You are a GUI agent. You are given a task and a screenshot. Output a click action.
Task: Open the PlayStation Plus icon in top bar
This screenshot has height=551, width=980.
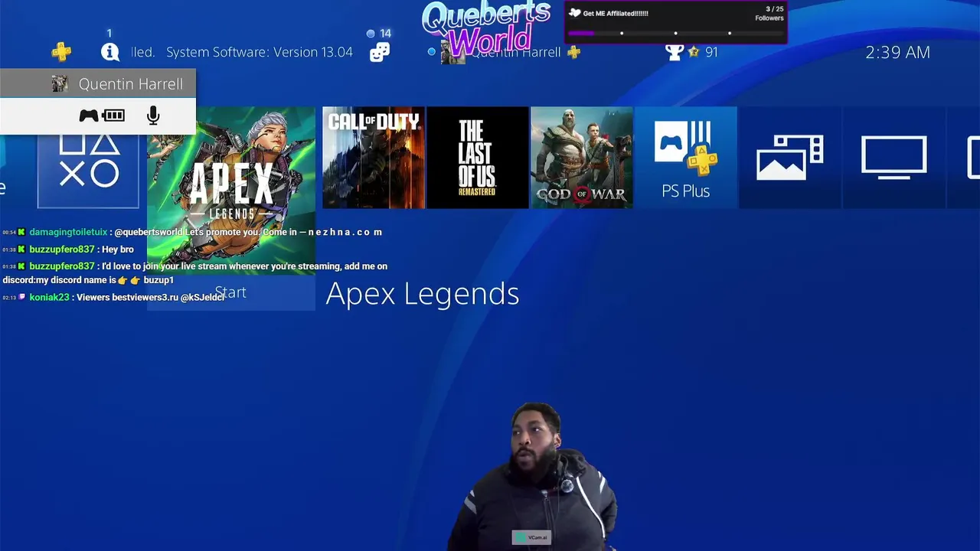coord(61,52)
